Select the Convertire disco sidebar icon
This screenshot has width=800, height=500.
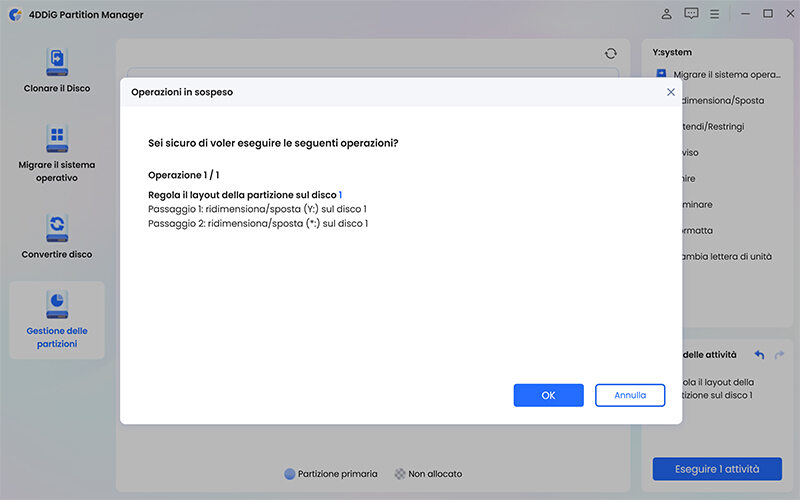57,226
